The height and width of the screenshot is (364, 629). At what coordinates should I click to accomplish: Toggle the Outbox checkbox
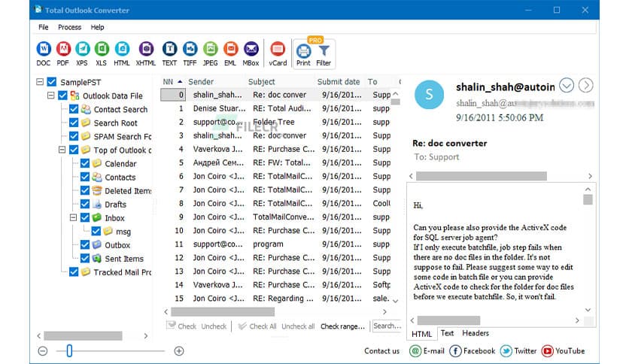click(x=84, y=245)
